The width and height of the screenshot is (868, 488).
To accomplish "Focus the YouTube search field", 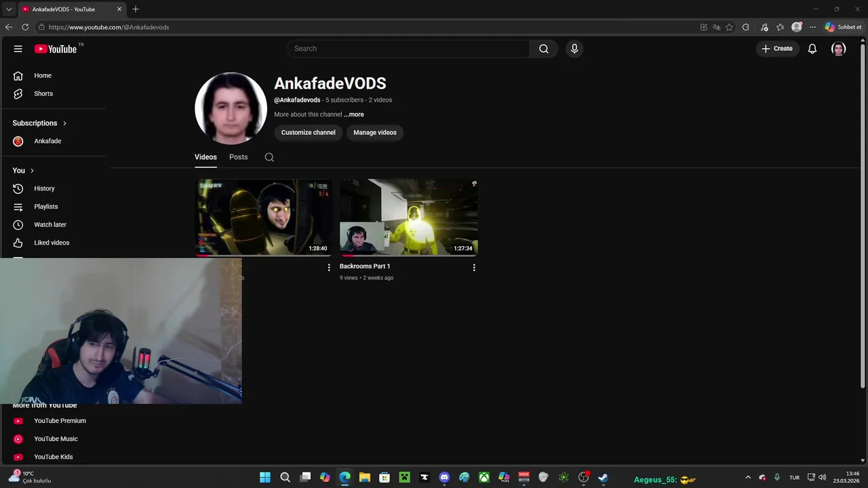I will click(x=409, y=49).
